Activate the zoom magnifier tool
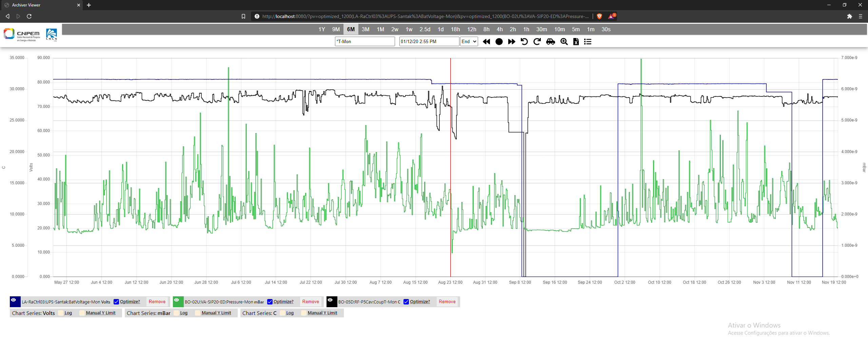The height and width of the screenshot is (353, 868). point(564,41)
